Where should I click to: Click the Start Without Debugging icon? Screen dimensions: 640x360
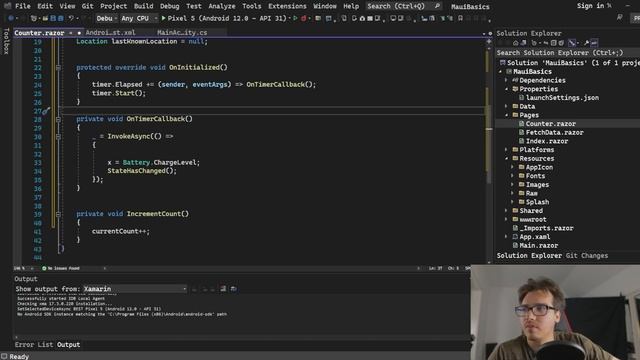coord(295,18)
